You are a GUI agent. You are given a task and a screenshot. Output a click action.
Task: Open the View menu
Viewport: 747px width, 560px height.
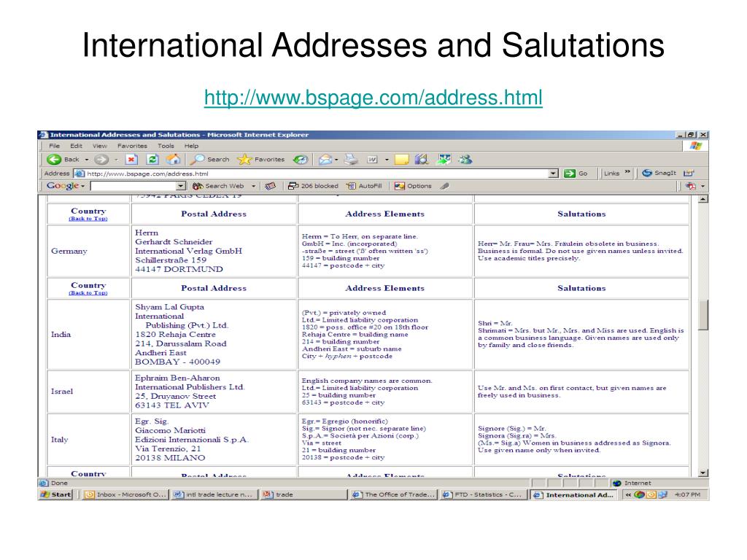pyautogui.click(x=99, y=146)
